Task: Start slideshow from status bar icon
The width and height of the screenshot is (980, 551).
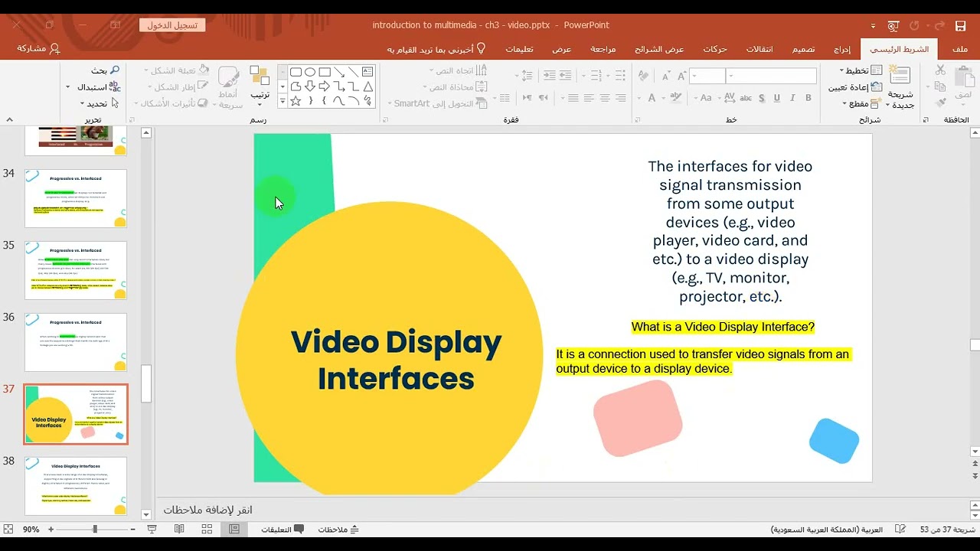Action: (x=152, y=529)
